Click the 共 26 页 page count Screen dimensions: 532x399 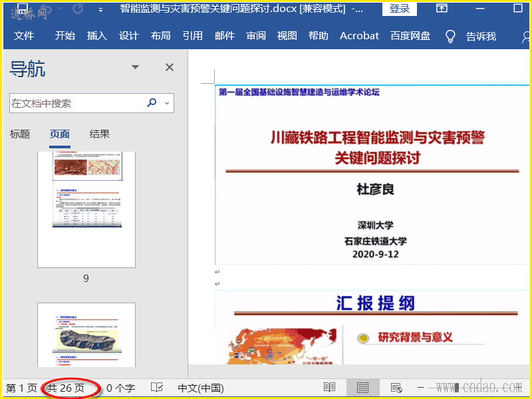[66, 388]
